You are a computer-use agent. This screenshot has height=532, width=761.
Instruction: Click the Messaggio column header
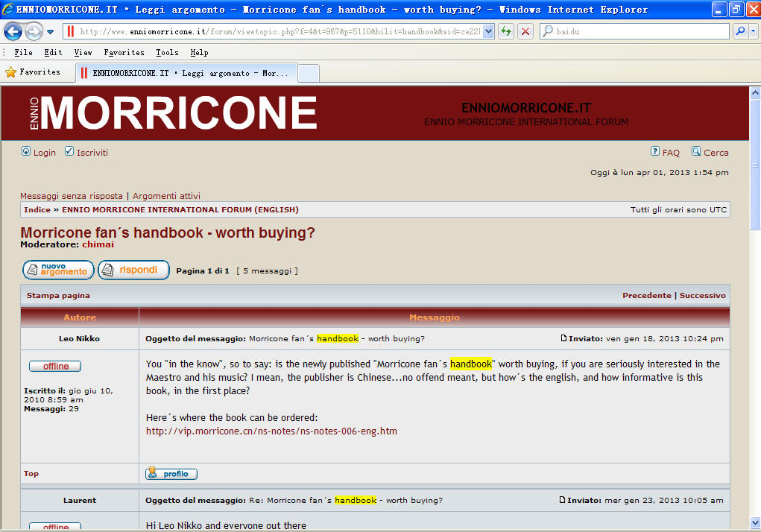coord(435,317)
